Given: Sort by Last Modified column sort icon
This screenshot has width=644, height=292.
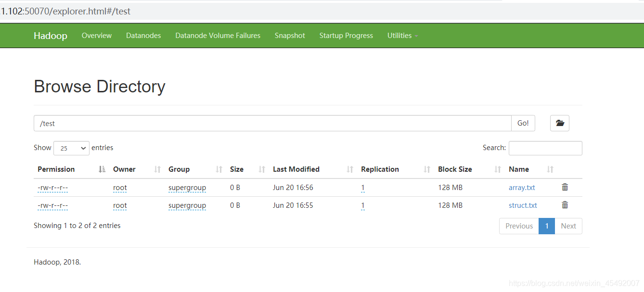Looking at the screenshot, I should coord(350,169).
